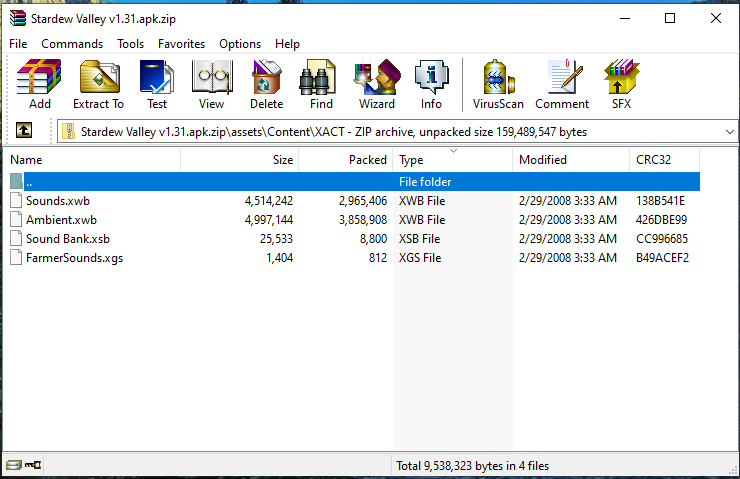The image size is (740, 479).
Task: Select the Sounds.xwb file name
Action: click(58, 201)
